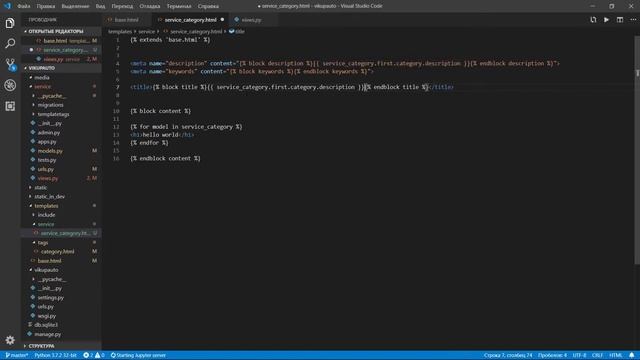Open the Extensions view

10,106
